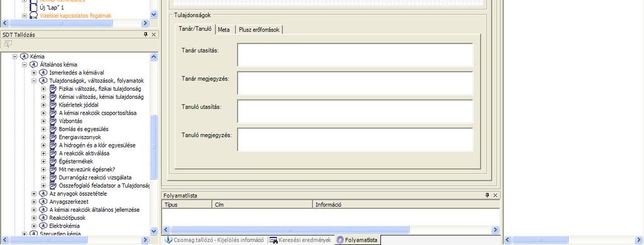The height and width of the screenshot is (245, 644).
Task: Click Folyamatlista horizontal scrollbar right arrow
Action: (496, 230)
